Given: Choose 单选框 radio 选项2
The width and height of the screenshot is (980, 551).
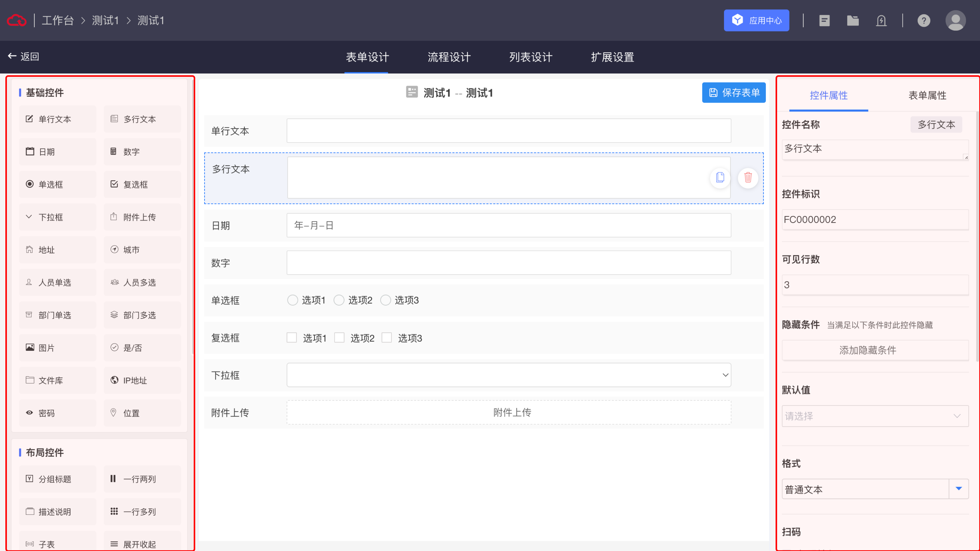Looking at the screenshot, I should tap(339, 300).
